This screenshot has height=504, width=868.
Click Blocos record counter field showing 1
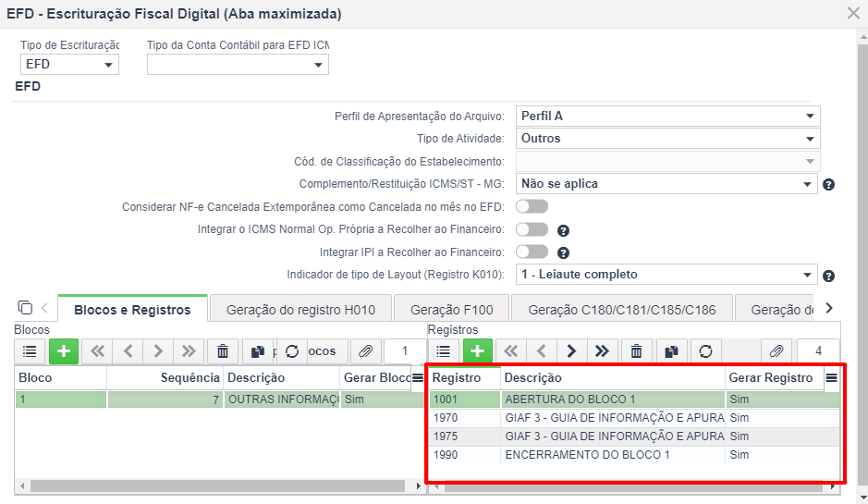click(x=405, y=351)
